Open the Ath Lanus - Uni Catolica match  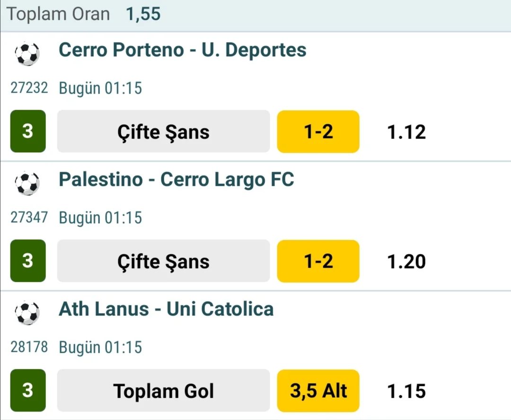tap(166, 309)
